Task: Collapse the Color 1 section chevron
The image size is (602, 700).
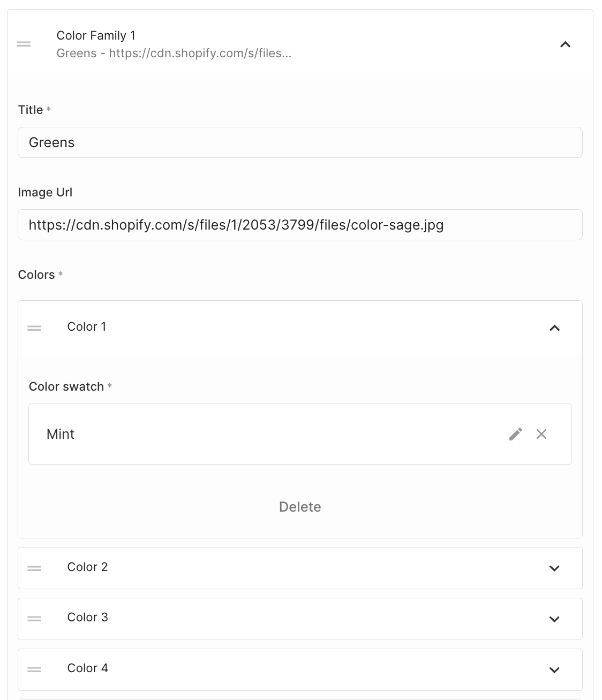Action: click(554, 328)
